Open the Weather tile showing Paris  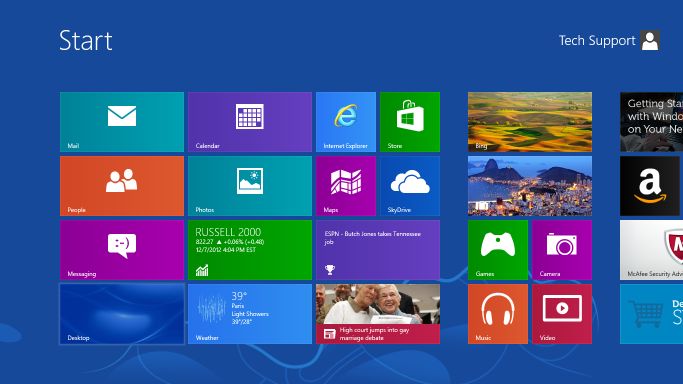pos(250,314)
